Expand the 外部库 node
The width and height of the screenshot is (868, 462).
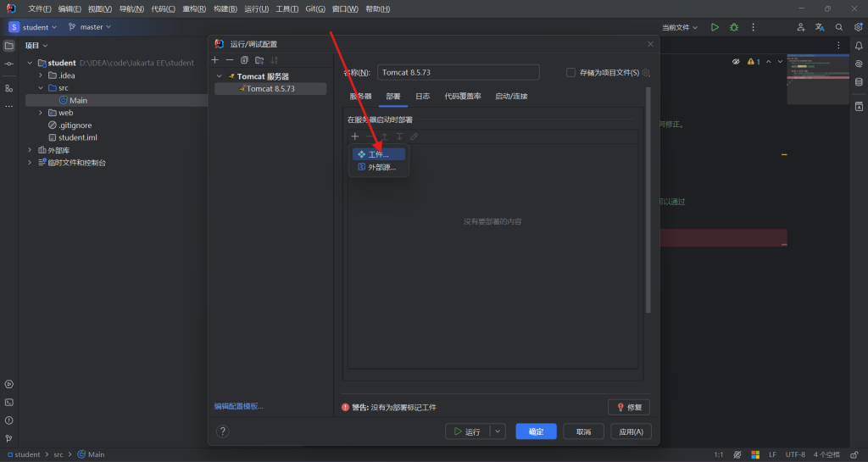[x=30, y=150]
